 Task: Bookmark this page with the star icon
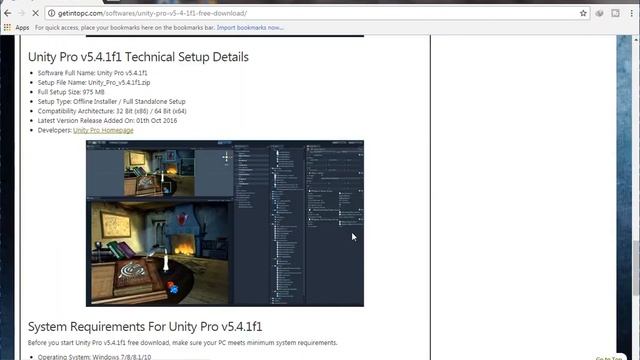pyautogui.click(x=583, y=13)
